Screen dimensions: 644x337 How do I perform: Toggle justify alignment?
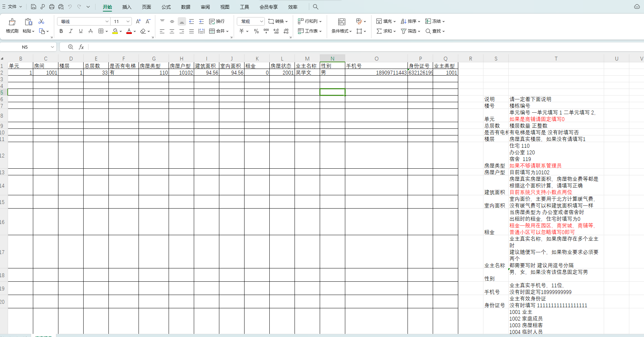point(192,31)
